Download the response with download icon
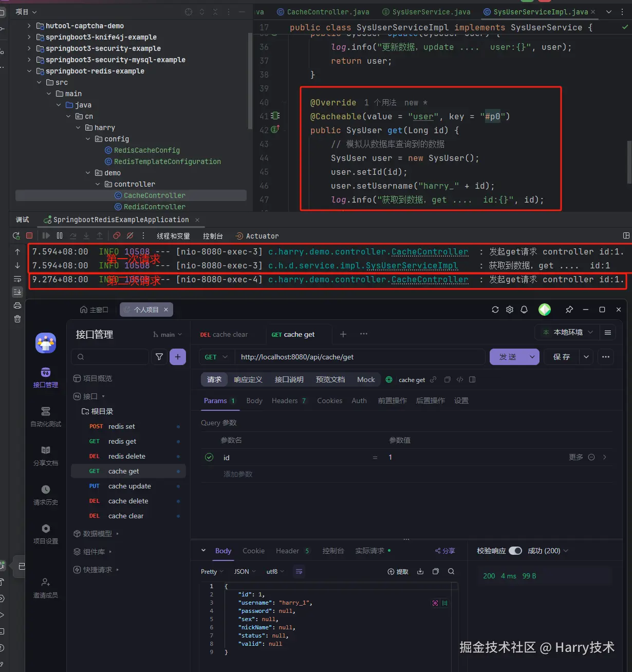Viewport: 632px width, 672px height. click(x=420, y=572)
